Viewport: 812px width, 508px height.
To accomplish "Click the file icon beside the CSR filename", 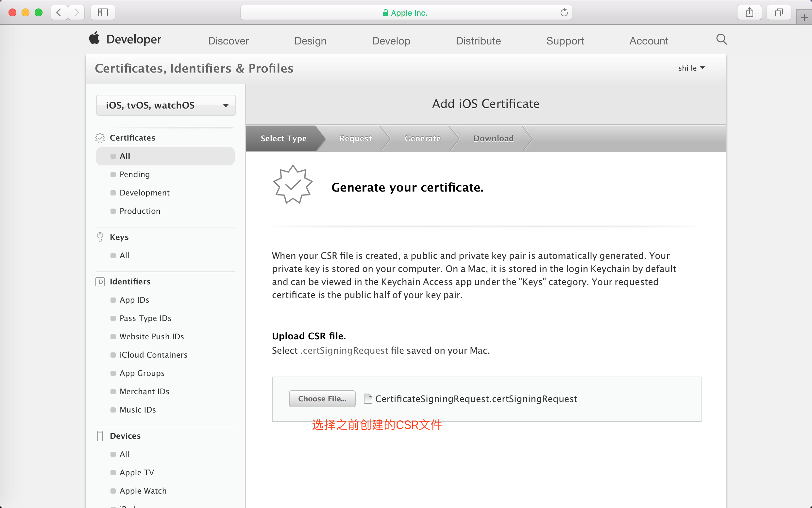I will 368,399.
